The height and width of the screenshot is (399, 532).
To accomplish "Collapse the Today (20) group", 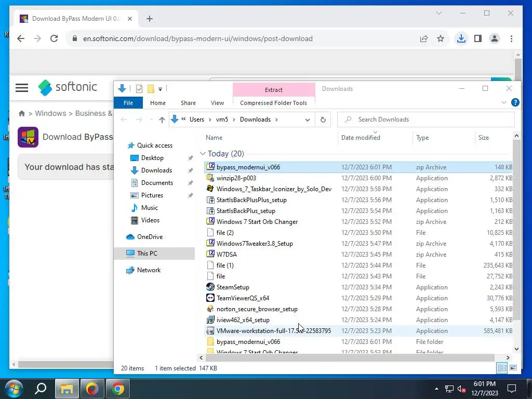I will point(203,154).
